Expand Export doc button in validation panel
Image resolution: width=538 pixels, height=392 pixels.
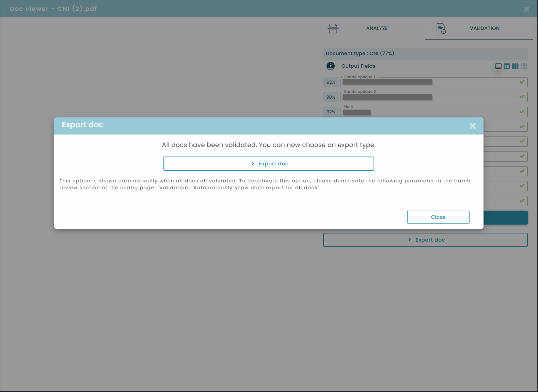[x=425, y=240]
